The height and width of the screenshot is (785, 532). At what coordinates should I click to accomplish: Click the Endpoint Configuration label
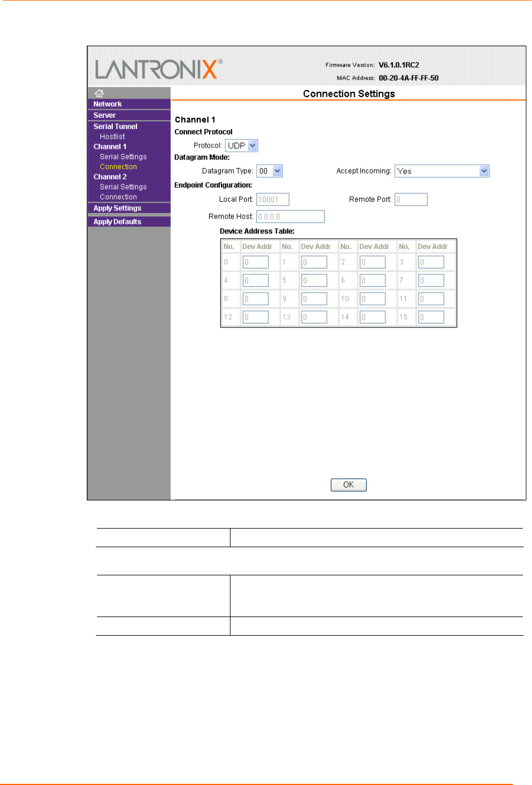click(x=213, y=185)
